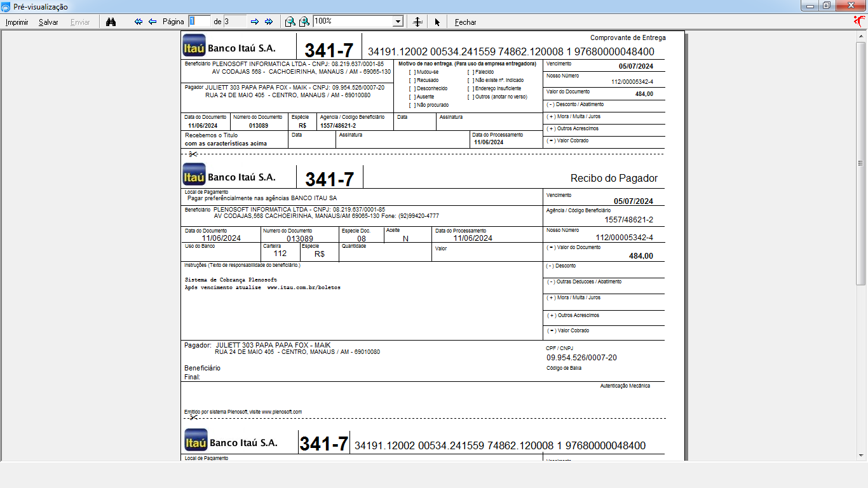Click Pagar preferencialmente nas agências text
This screenshot has height=488, width=868.
tap(262, 198)
